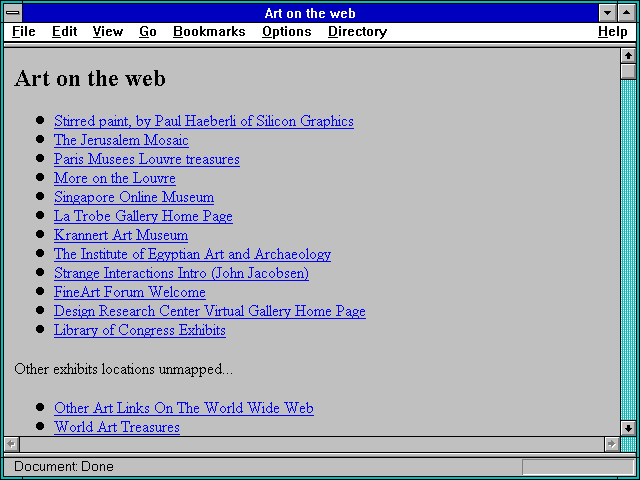640x480 pixels.
Task: Open the Help menu
Action: pos(613,31)
